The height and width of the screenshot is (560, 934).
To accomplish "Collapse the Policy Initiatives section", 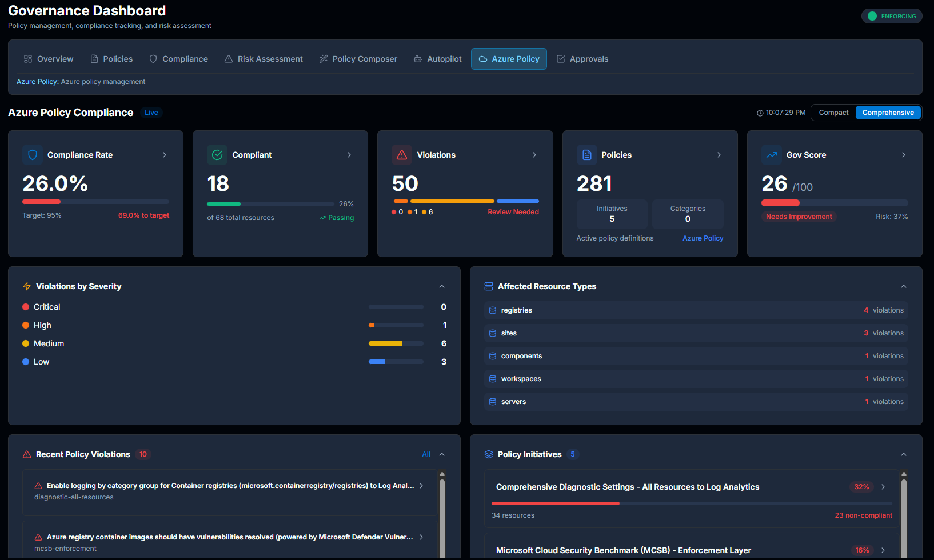I will point(904,454).
